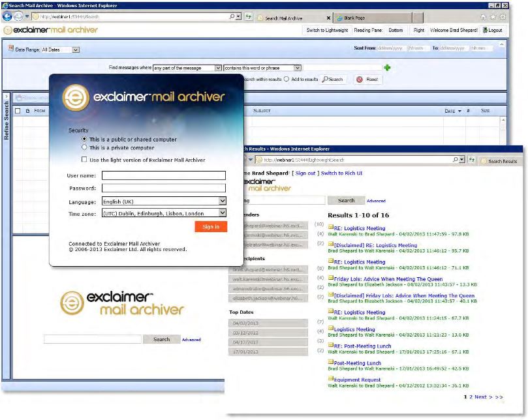Screen dimensions: 528x420
Task: Click the Date column sort arrow
Action: (459, 111)
